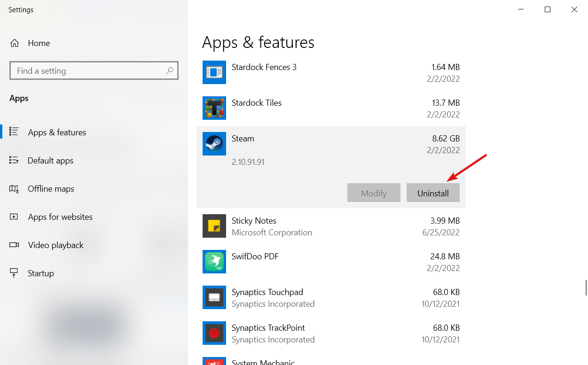The image size is (588, 365).
Task: Click the greyed Modify button for Steam
Action: click(x=374, y=193)
